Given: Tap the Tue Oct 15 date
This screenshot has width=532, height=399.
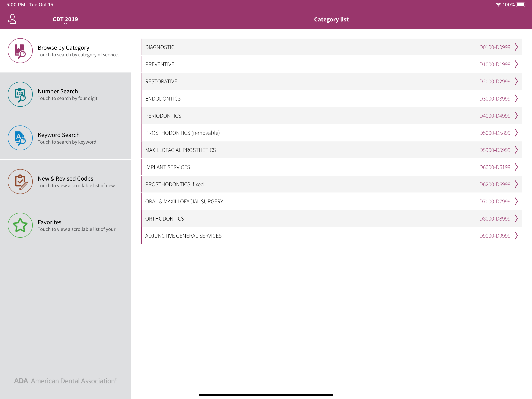Looking at the screenshot, I should [x=41, y=4].
